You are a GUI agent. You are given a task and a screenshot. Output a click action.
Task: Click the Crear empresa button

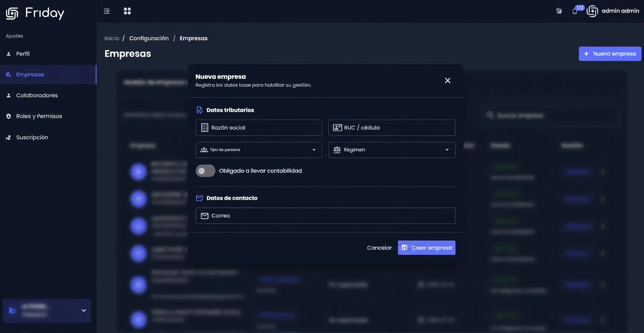coord(427,248)
